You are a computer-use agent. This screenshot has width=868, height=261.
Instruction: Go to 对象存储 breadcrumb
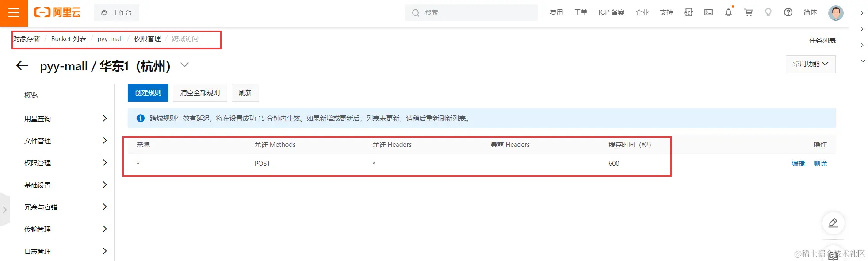click(x=27, y=39)
